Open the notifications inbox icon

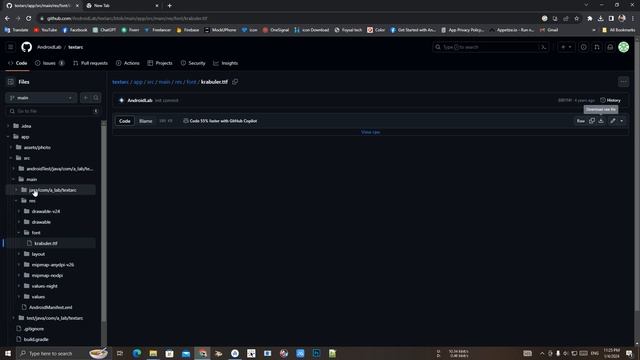(x=610, y=47)
